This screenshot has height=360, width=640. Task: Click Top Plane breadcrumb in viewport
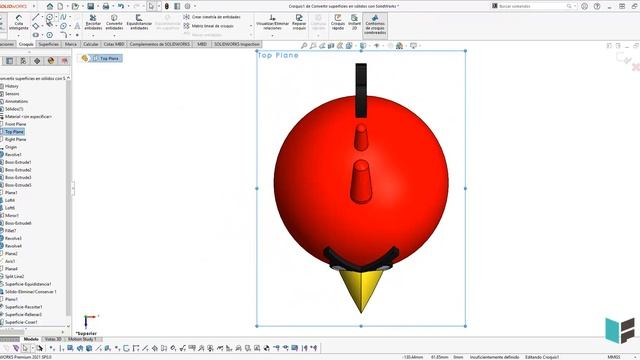(105, 58)
